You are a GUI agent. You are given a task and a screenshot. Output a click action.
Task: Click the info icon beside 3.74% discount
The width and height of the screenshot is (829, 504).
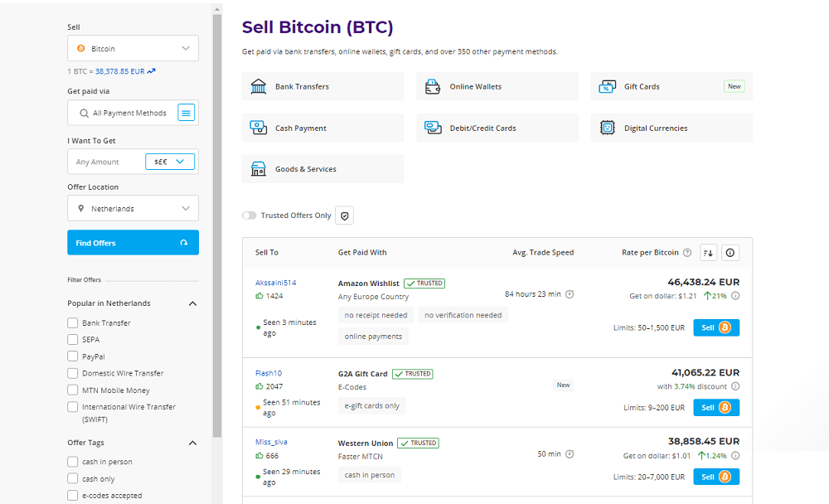pyautogui.click(x=735, y=386)
